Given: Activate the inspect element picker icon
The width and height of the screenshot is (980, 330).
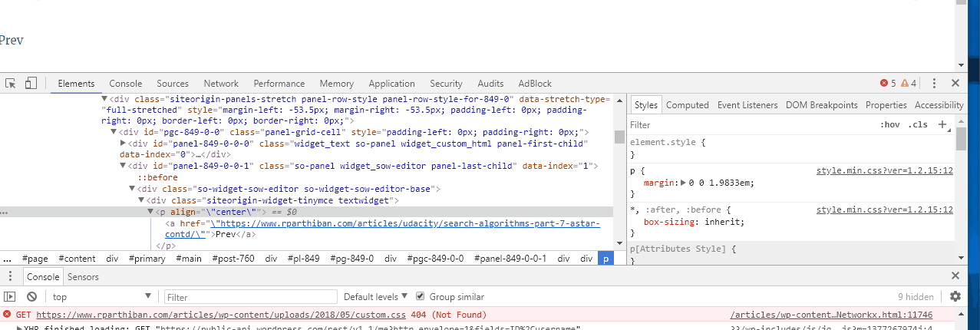Looking at the screenshot, I should pos(11,83).
